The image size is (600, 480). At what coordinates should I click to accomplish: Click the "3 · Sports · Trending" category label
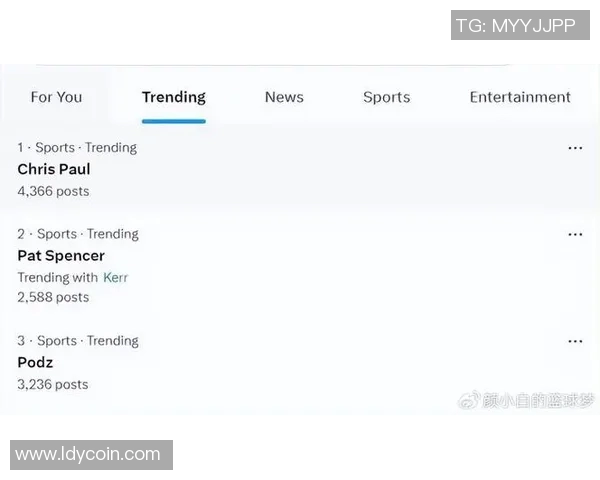point(77,340)
